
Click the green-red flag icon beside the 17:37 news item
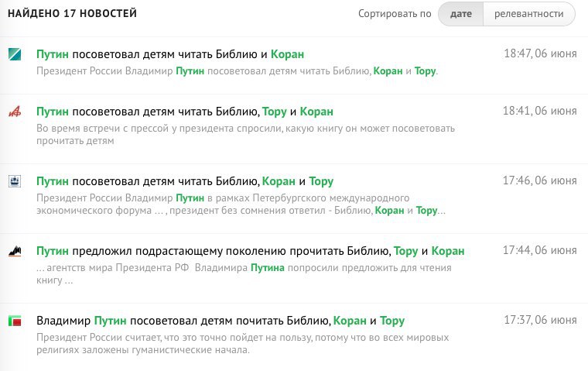(x=15, y=321)
